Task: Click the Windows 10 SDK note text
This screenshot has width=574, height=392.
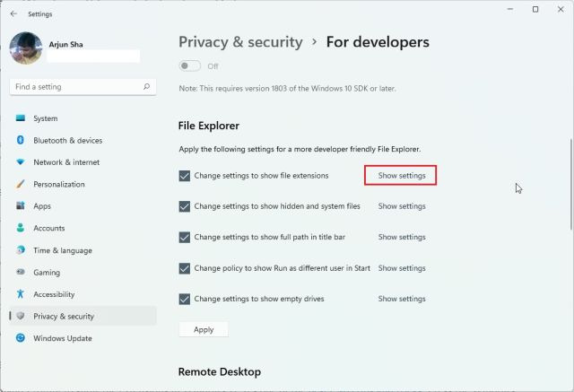Action: click(x=287, y=88)
